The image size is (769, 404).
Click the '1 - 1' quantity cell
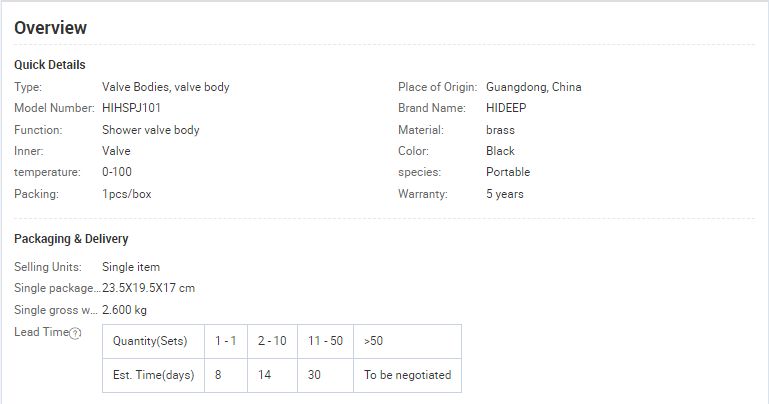[226, 341]
